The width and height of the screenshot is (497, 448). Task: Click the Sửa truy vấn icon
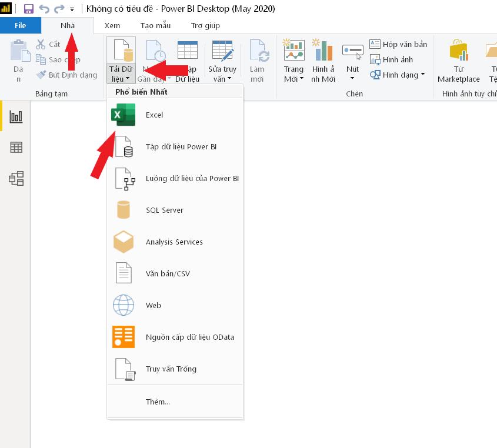(222, 50)
